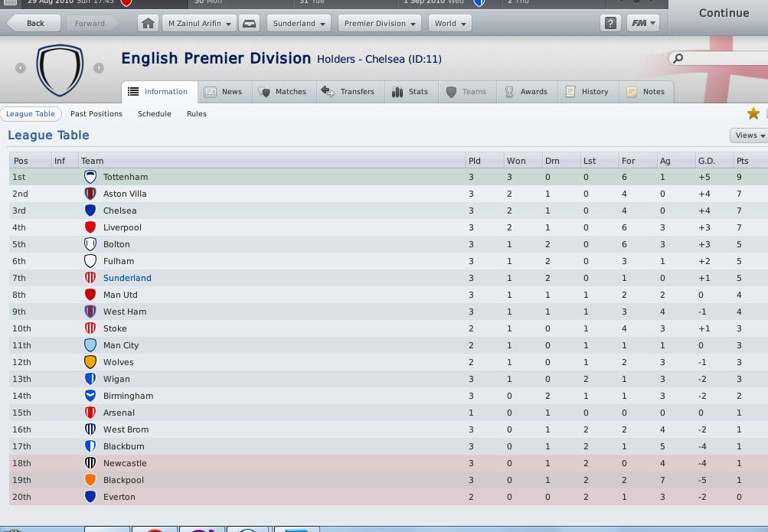This screenshot has height=532, width=768.
Task: Open the FM menu
Action: click(642, 24)
